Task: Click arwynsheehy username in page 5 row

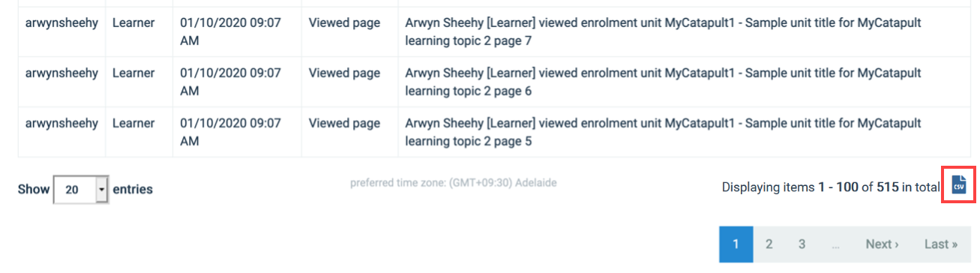Action: [x=61, y=123]
